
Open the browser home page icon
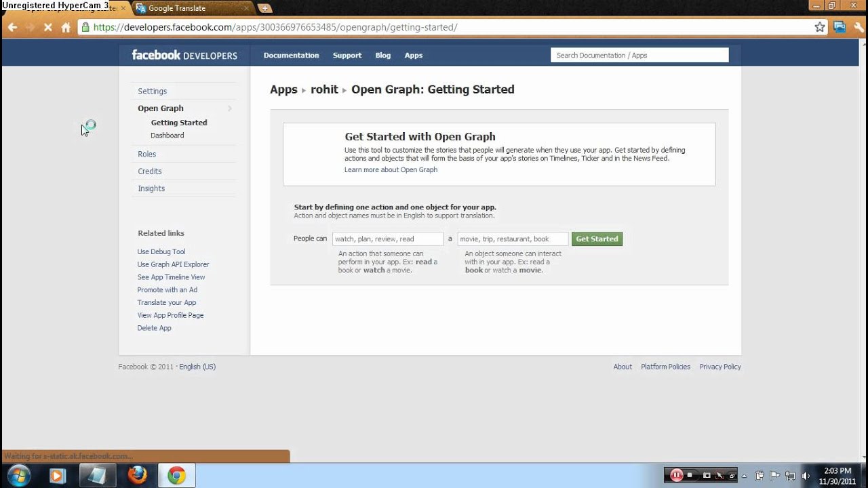66,28
